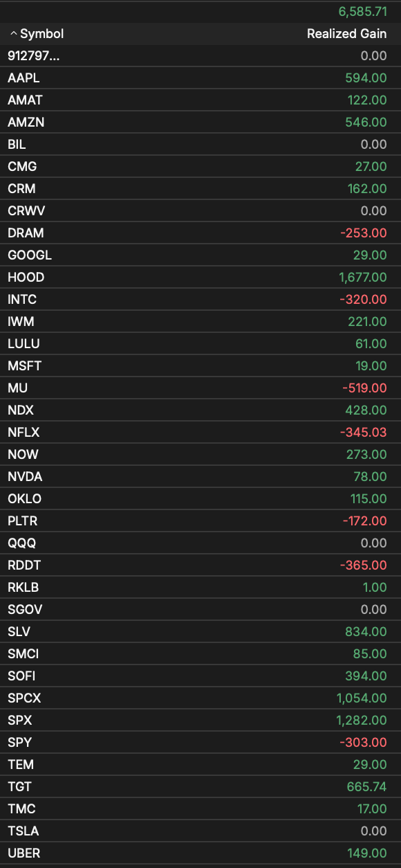Image resolution: width=401 pixels, height=868 pixels.
Task: Click the TGT realized gain value 665.74
Action: pyautogui.click(x=366, y=787)
